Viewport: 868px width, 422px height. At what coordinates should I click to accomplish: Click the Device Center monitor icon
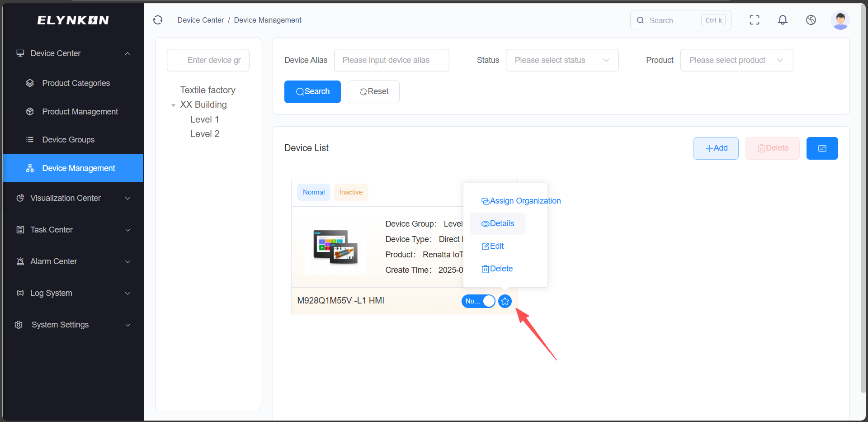pyautogui.click(x=20, y=53)
